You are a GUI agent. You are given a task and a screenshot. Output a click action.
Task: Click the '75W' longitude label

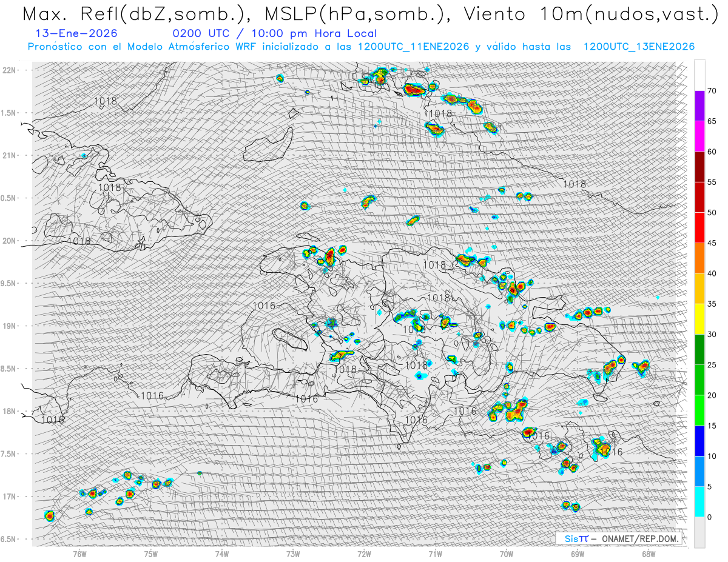[x=151, y=554]
